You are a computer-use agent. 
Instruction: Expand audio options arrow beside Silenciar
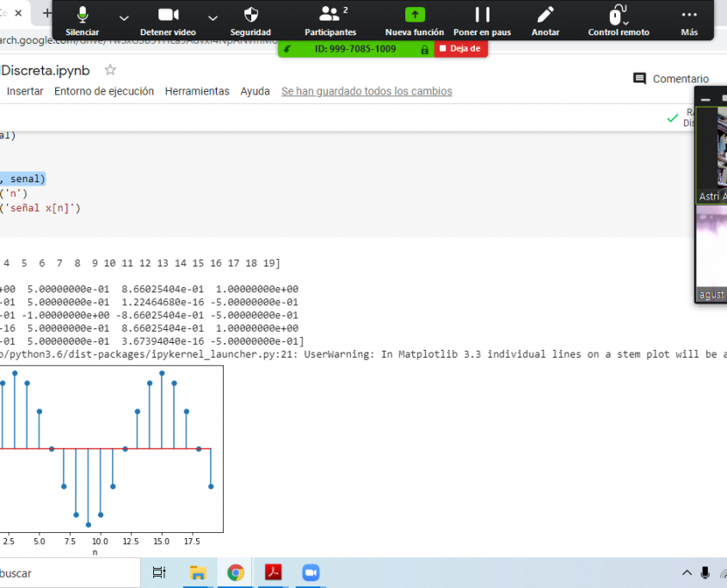(x=124, y=17)
